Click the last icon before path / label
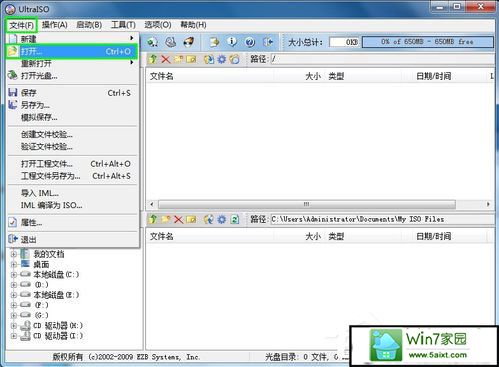Viewport: 499px width, 367px height. point(235,59)
